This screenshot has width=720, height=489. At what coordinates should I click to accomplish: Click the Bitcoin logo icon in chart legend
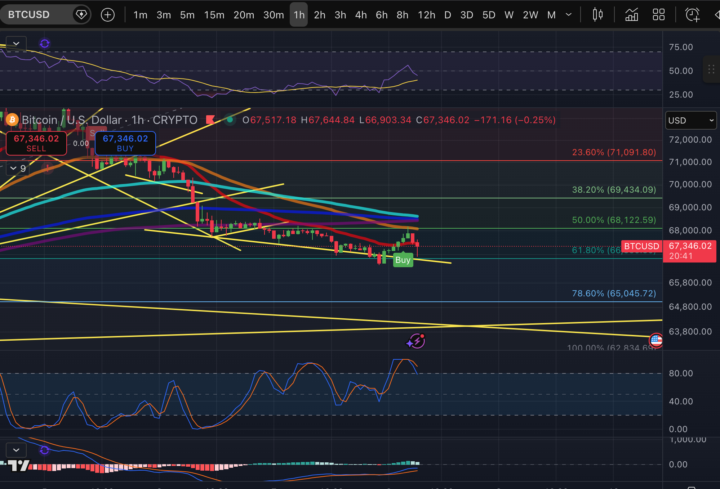click(12, 120)
